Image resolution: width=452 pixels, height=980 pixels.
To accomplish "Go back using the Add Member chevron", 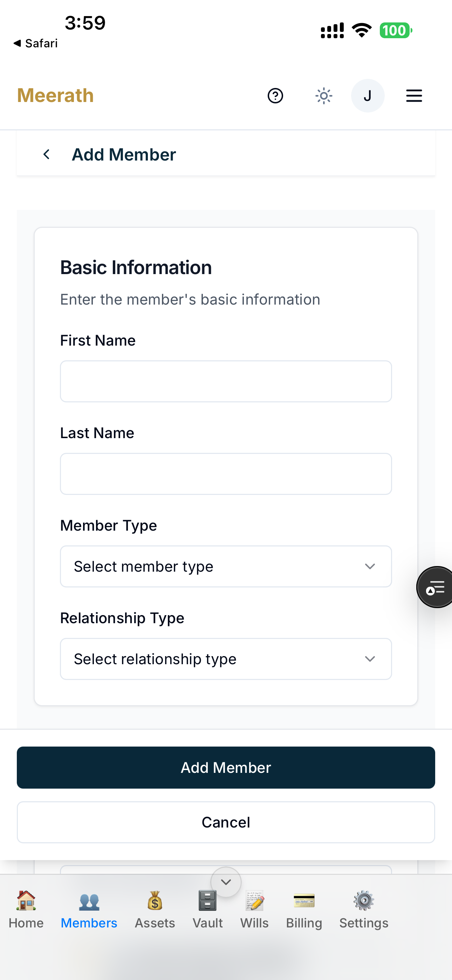I will coord(46,155).
